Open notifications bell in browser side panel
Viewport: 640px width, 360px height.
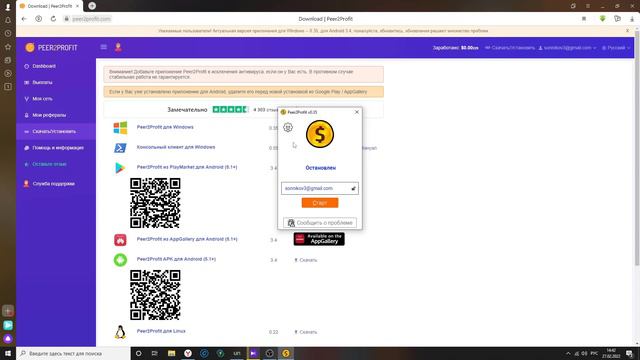(8, 20)
